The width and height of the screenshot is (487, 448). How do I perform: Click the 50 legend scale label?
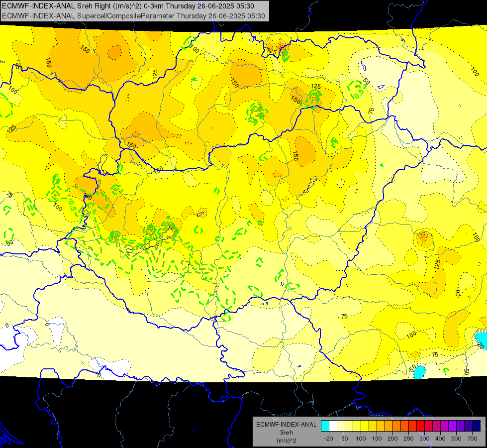(x=345, y=439)
